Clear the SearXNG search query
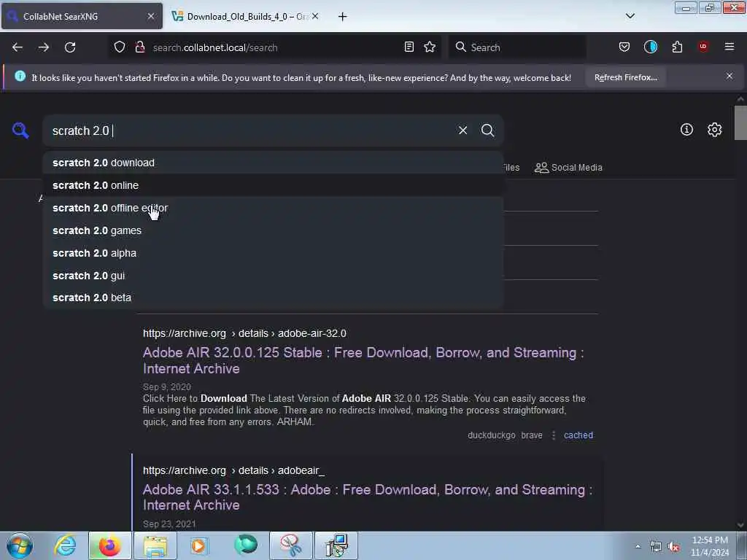The width and height of the screenshot is (747, 560). [x=462, y=131]
